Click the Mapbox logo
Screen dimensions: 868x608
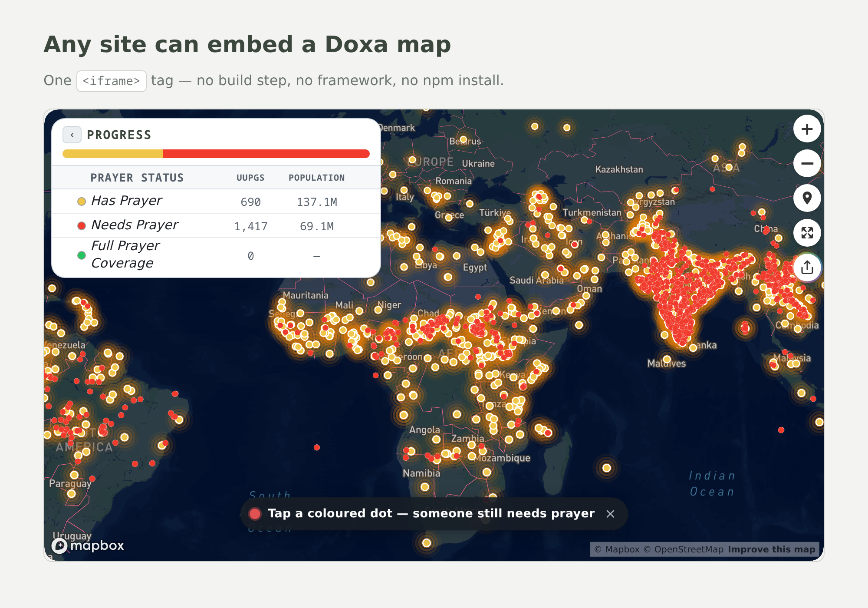[x=88, y=545]
